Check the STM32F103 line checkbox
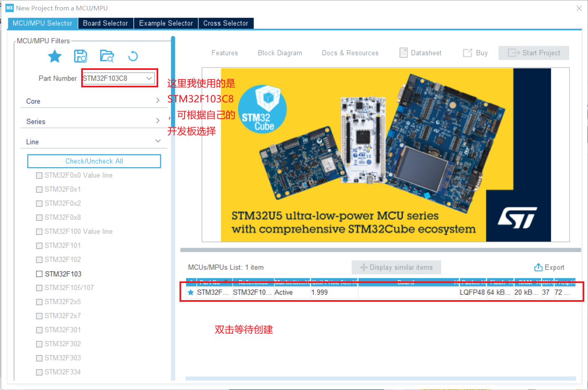 tap(39, 274)
